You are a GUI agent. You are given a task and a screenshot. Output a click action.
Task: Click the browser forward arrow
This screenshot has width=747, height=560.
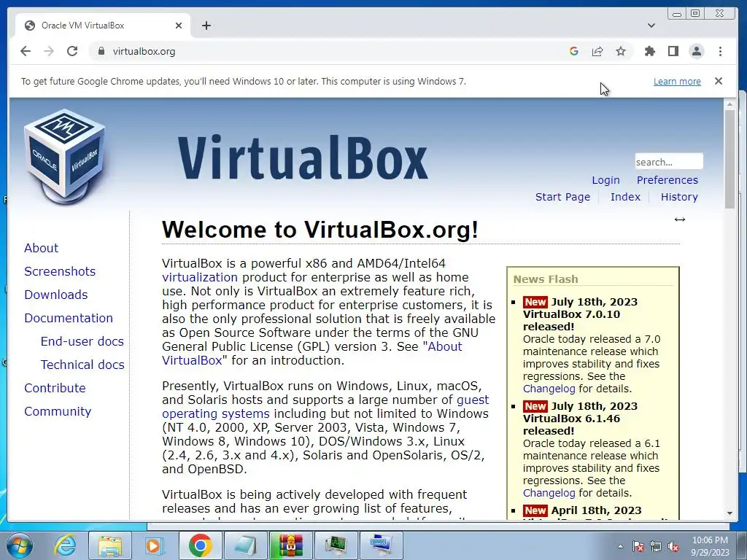(49, 51)
